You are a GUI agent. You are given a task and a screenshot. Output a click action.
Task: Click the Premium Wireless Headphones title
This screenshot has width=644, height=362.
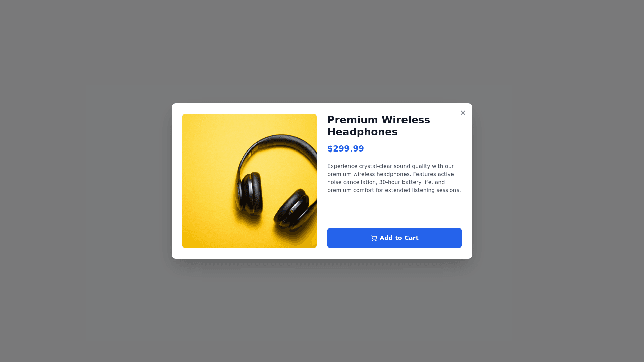pos(379,126)
